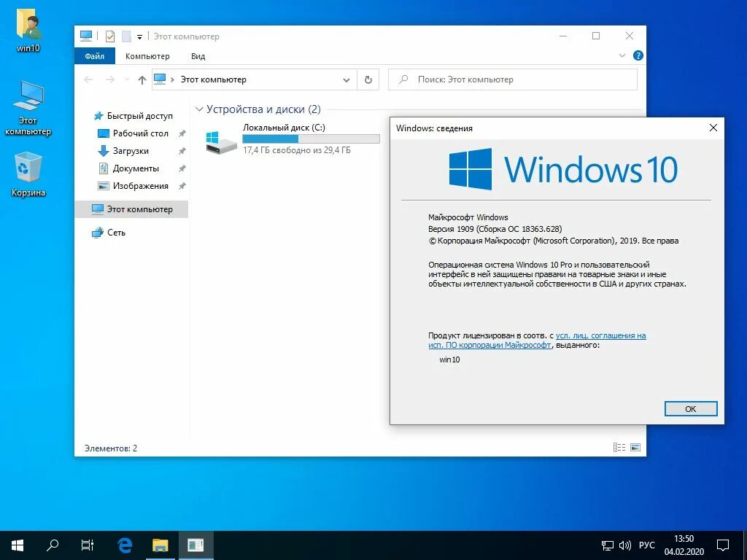
Task: Minimize the Этот компьютер Explorer window
Action: (564, 36)
